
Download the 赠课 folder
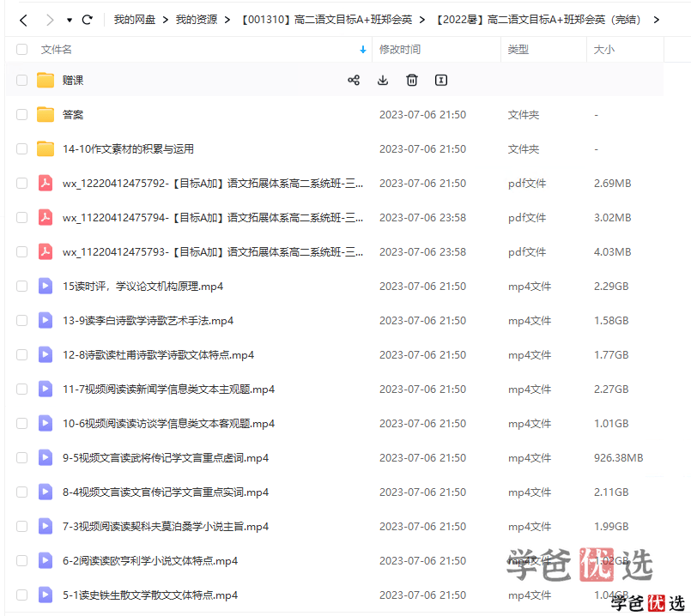coord(383,80)
